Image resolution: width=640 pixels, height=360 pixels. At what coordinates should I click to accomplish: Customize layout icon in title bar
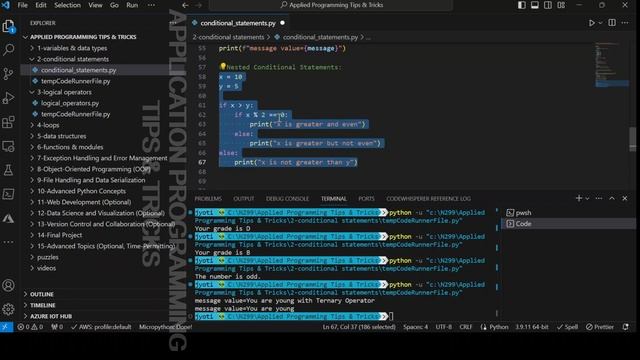561,5
